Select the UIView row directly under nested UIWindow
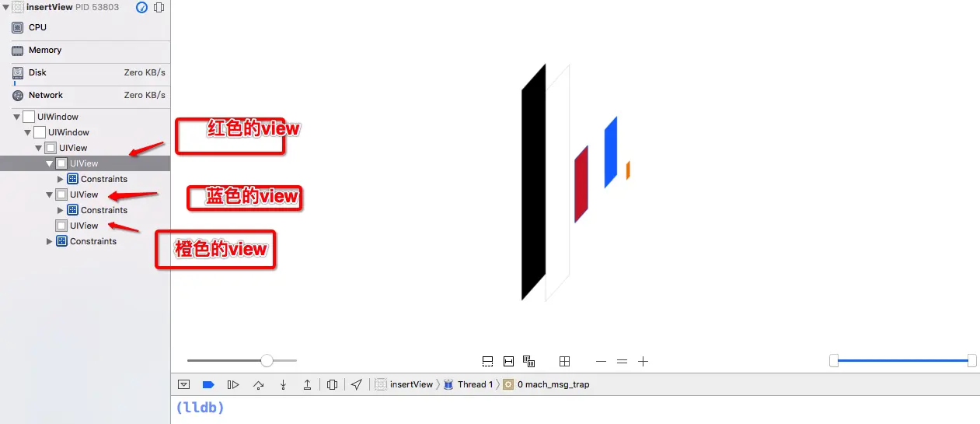 (85, 148)
